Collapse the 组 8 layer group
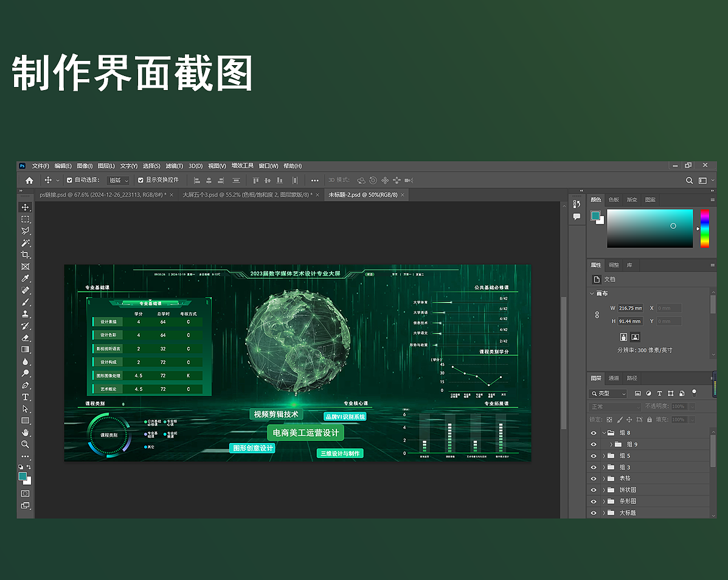The width and height of the screenshot is (728, 580). 603,433
